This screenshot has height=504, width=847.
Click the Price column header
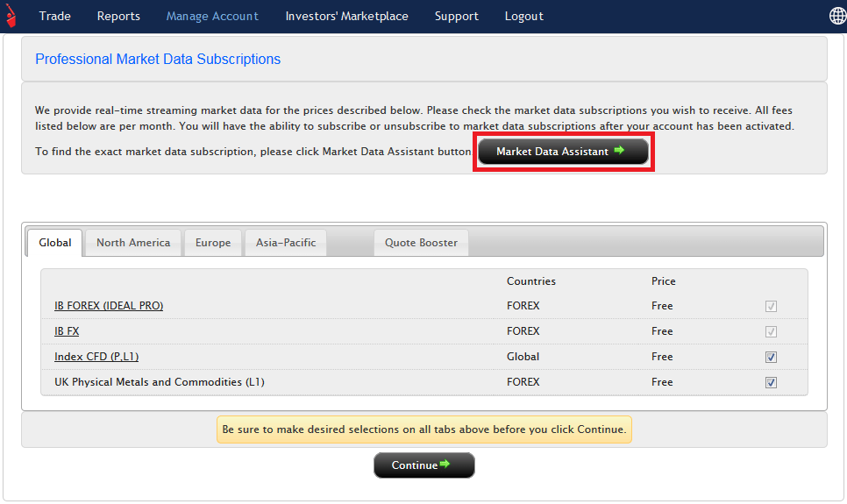[x=664, y=280]
